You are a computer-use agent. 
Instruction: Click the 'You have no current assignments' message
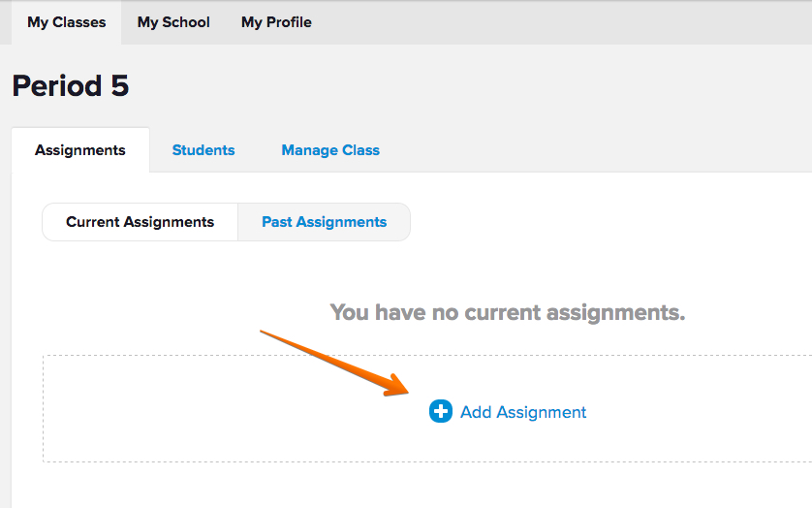[x=507, y=312]
